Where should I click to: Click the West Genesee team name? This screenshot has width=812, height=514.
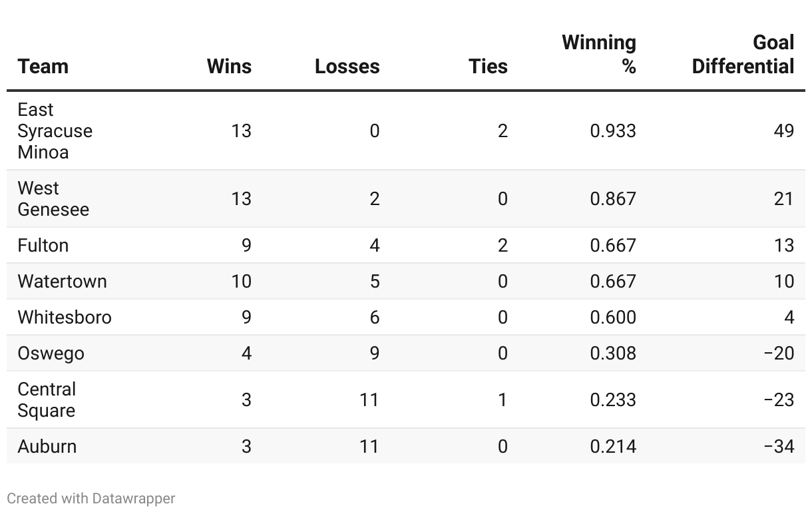53,198
